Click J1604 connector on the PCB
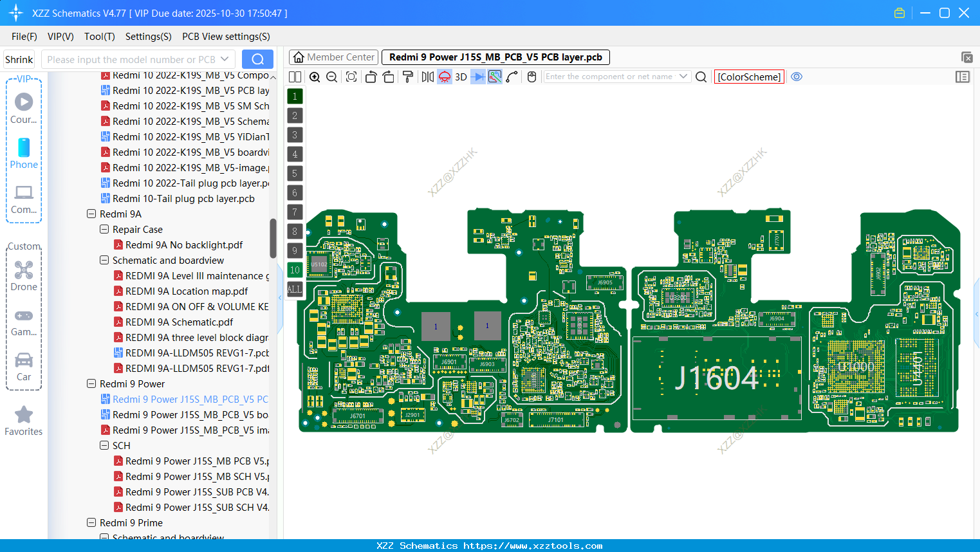Image resolution: width=980 pixels, height=552 pixels. pos(717,378)
